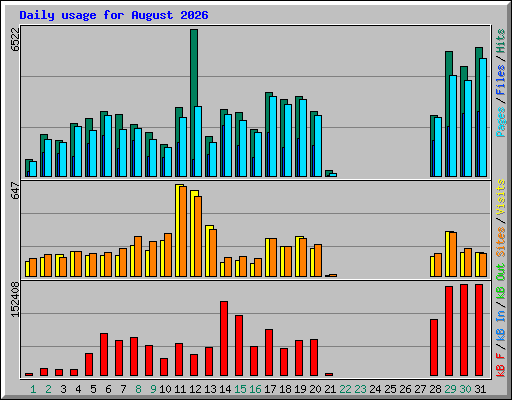Select the yellow visits bar for day 11
512x400 pixels.
coord(179,230)
